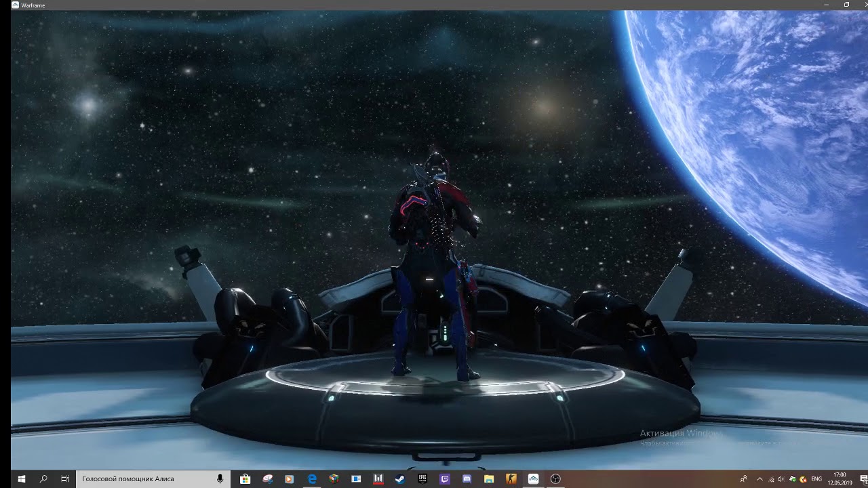Screen dimensions: 868x488
Task: Launch Steam from the taskbar
Action: click(x=400, y=479)
